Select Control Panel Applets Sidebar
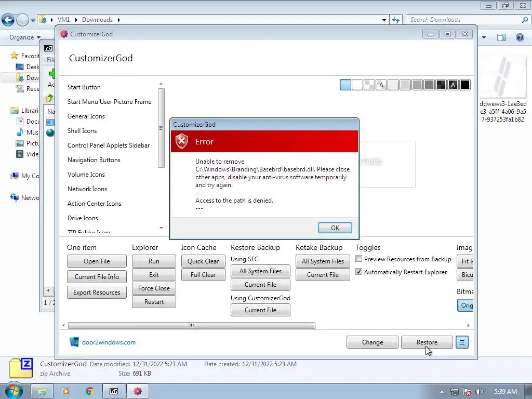The width and height of the screenshot is (532, 399). (x=109, y=145)
